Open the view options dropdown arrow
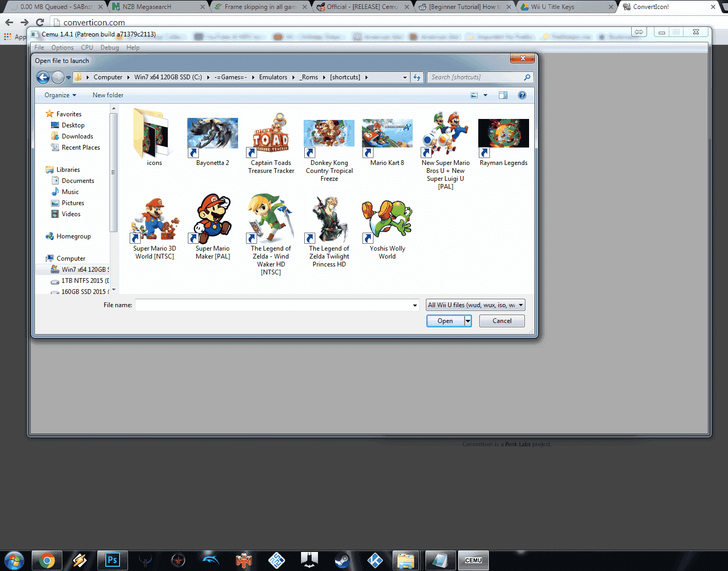The height and width of the screenshot is (571, 728). point(485,95)
